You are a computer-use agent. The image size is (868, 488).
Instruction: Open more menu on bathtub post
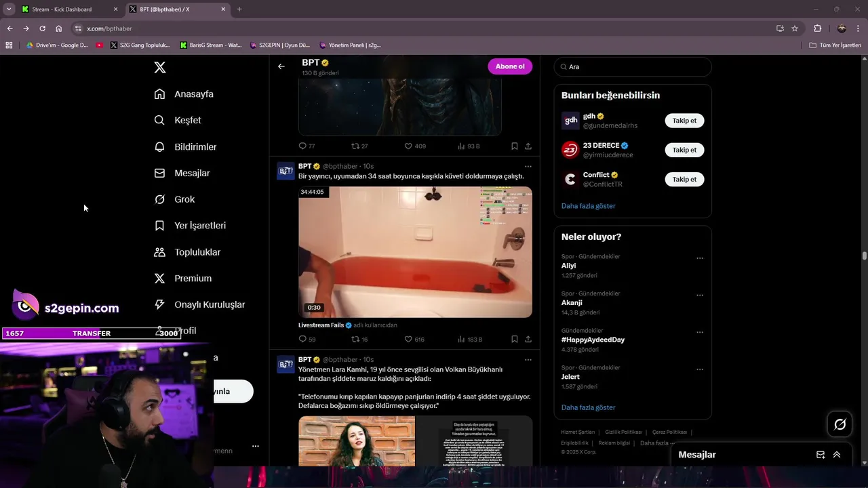pyautogui.click(x=528, y=166)
